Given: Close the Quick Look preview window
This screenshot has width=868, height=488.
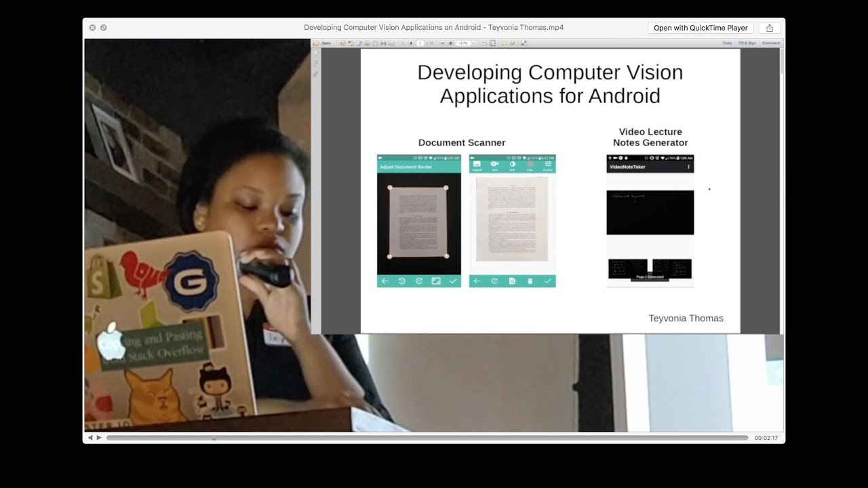Looking at the screenshot, I should tap(92, 28).
